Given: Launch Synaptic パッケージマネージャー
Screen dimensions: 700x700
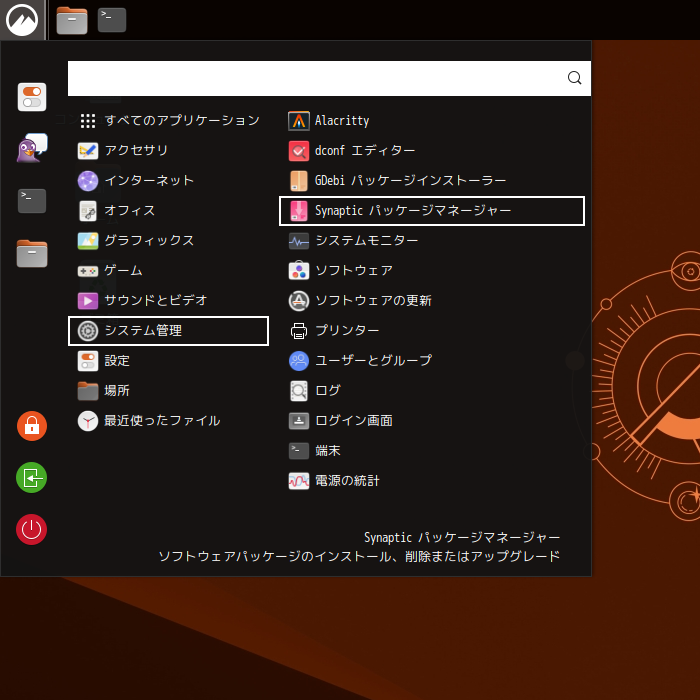Looking at the screenshot, I should [x=432, y=211].
